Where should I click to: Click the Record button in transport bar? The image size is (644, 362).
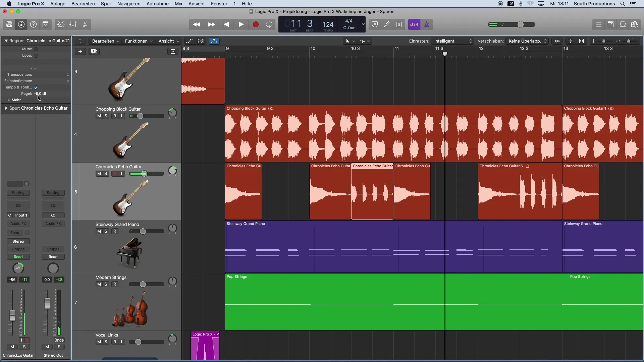(256, 24)
